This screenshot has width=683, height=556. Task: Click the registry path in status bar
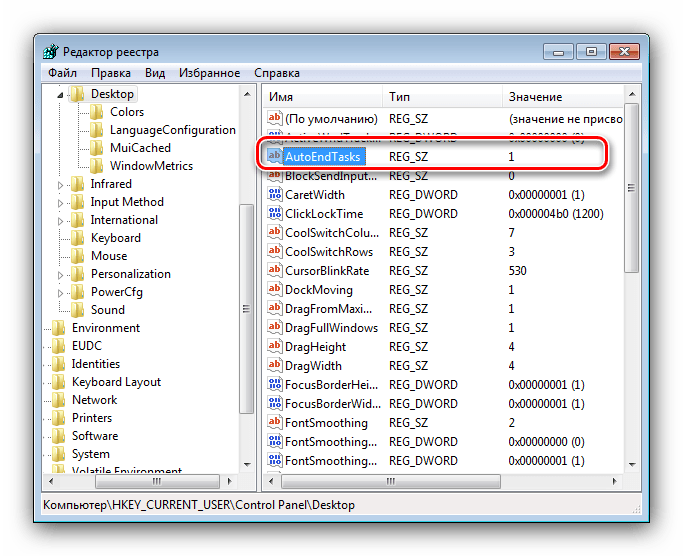coord(199,505)
